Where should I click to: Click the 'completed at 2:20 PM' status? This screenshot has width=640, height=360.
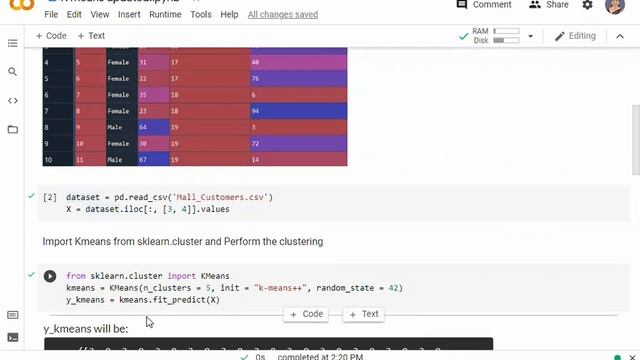click(320, 357)
